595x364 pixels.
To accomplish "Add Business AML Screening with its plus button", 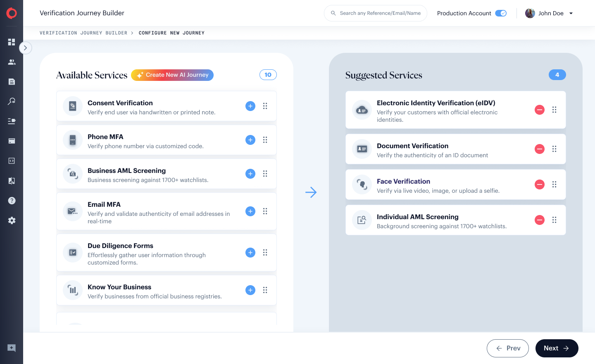I will [250, 174].
